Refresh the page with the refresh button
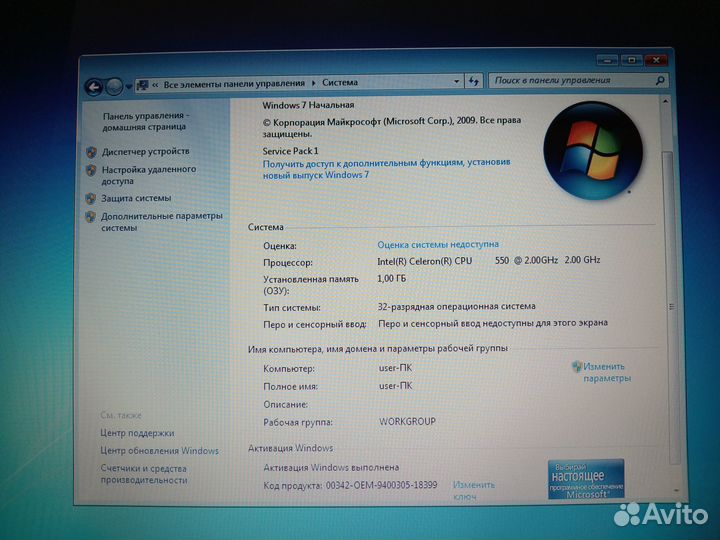Image resolution: width=720 pixels, height=540 pixels. [473, 81]
